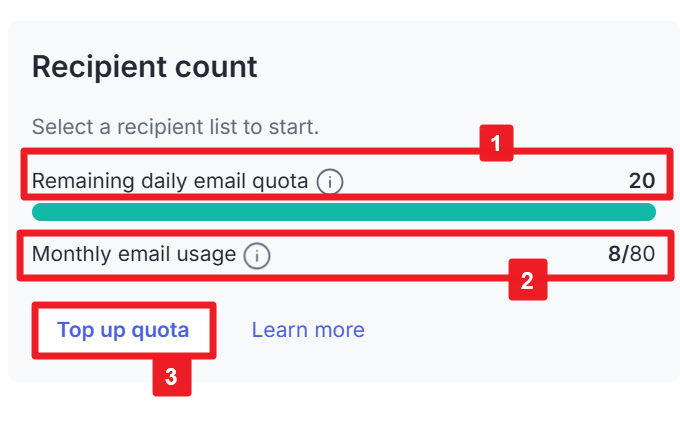The image size is (680, 443).
Task: Click the remaining daily quota value 20
Action: tap(642, 181)
